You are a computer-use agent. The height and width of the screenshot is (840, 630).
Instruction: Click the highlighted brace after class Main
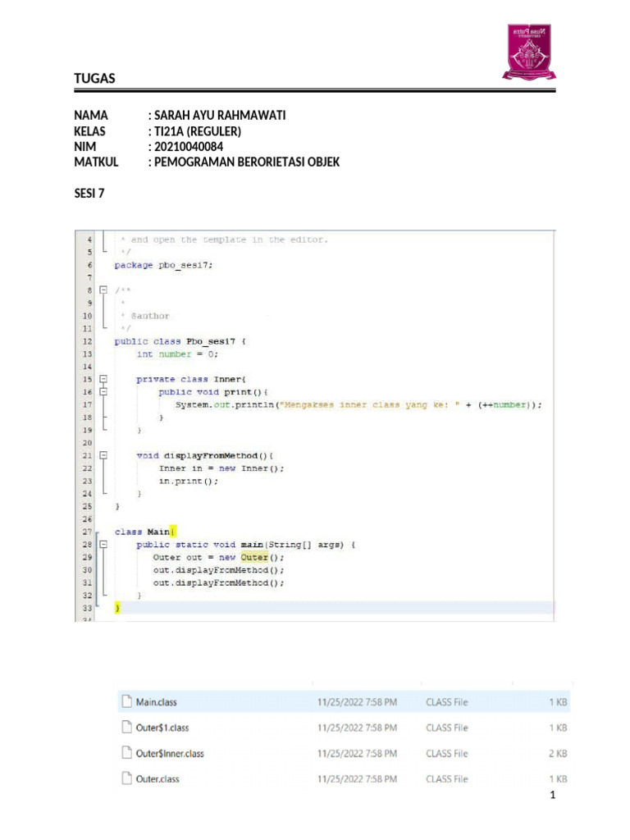(173, 532)
